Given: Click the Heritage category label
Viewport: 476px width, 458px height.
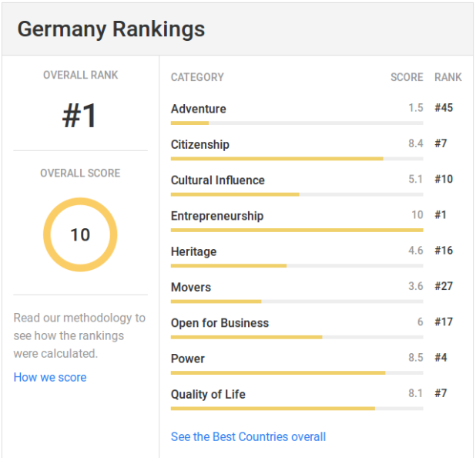Looking at the screenshot, I should (x=193, y=251).
